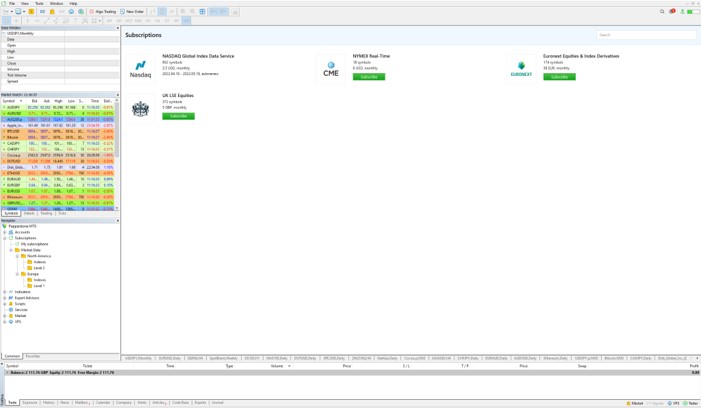Click the UK LSE Equities crest icon
This screenshot has height=408, width=701.
(x=140, y=108)
